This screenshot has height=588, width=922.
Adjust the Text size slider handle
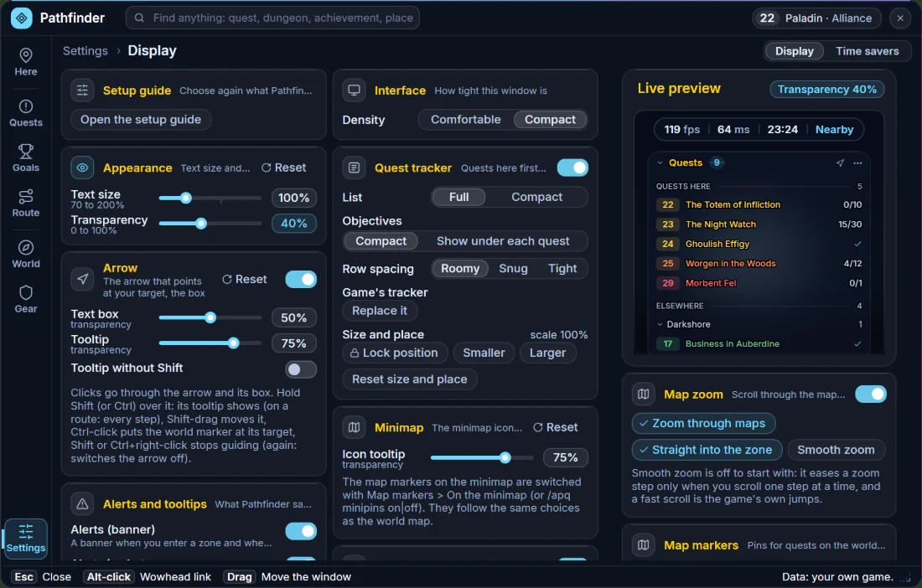click(186, 198)
